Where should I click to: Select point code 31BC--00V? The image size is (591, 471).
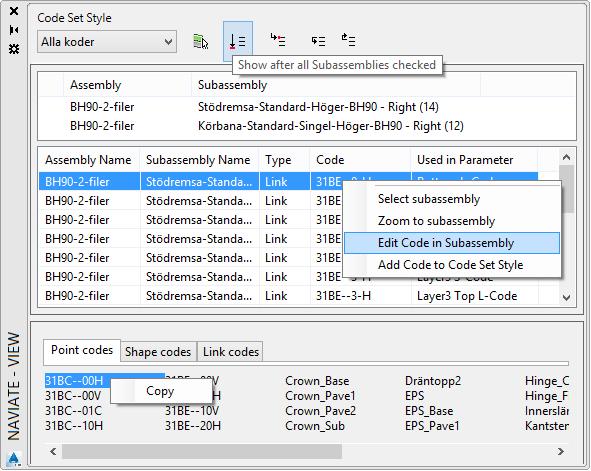(x=73, y=396)
